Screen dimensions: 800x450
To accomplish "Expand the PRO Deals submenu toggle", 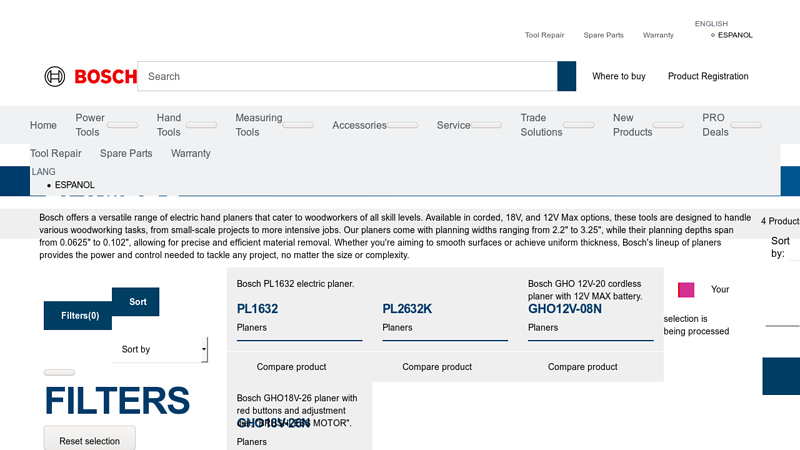I will coord(746,125).
